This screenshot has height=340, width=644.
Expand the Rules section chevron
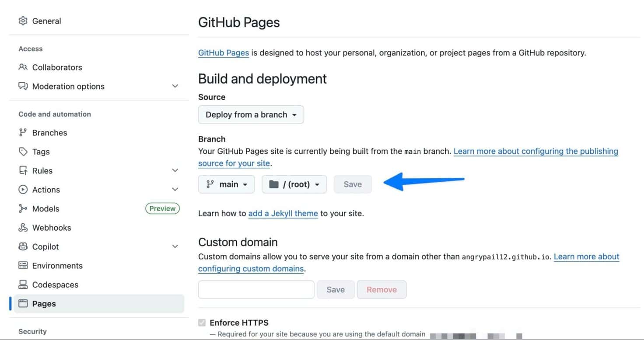tap(175, 170)
